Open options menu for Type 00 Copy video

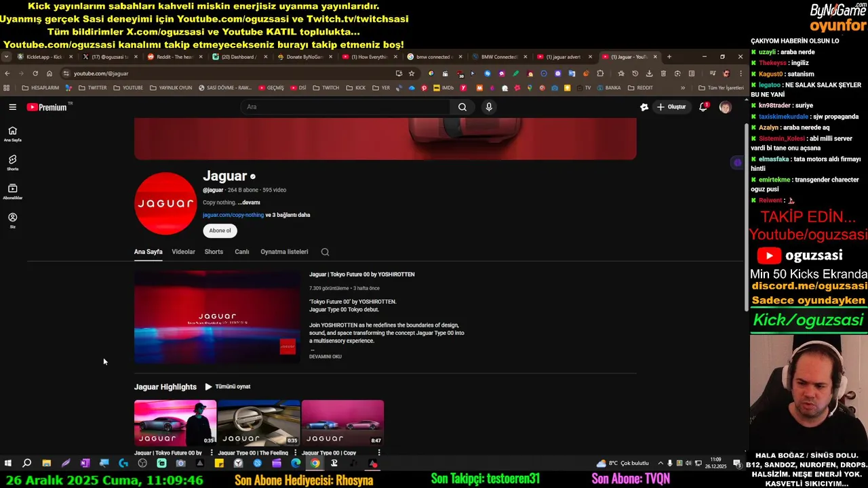tap(379, 453)
